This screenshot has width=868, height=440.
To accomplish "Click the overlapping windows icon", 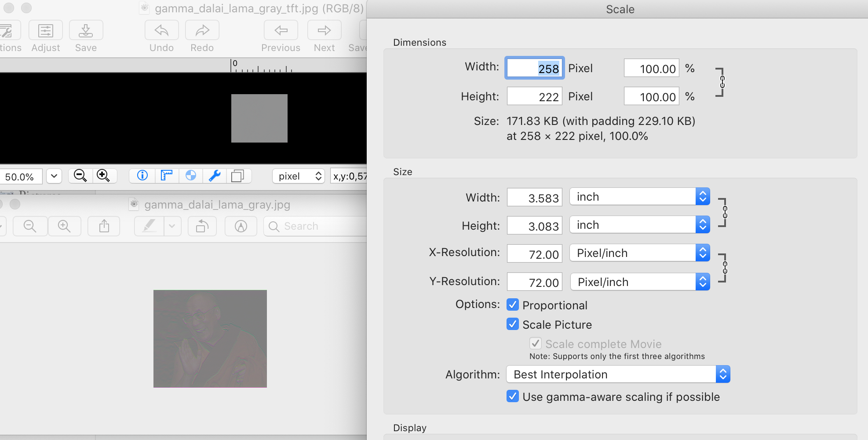I will tap(238, 176).
